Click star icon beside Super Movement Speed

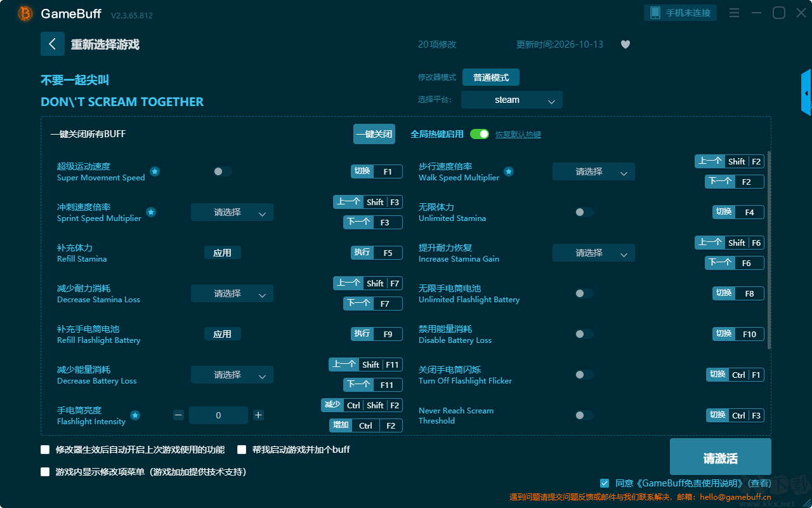[155, 171]
